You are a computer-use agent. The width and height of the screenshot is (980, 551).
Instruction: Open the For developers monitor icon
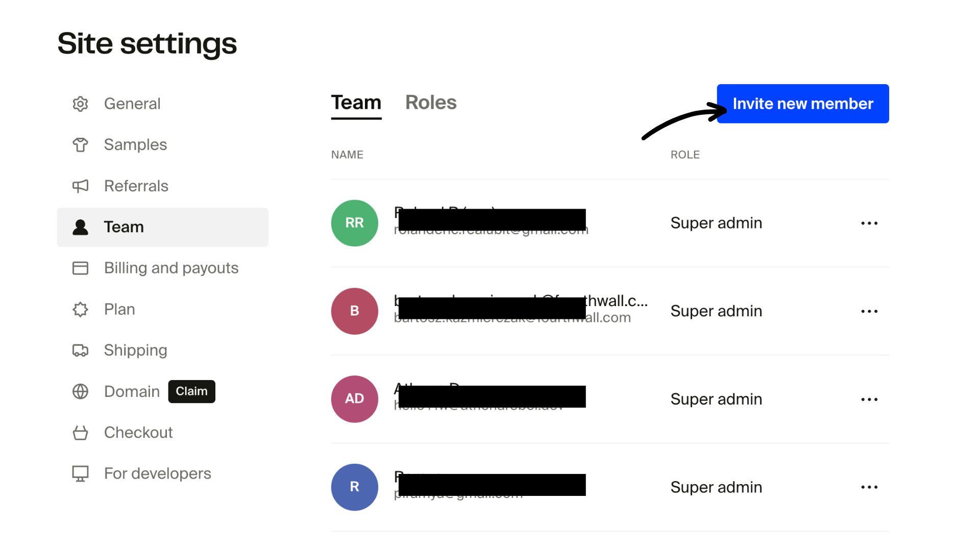80,473
